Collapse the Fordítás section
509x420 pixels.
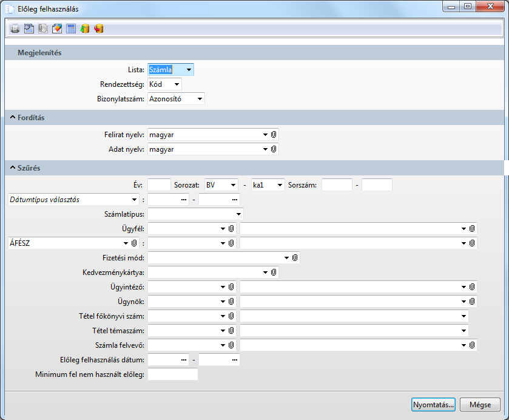pyautogui.click(x=12, y=117)
